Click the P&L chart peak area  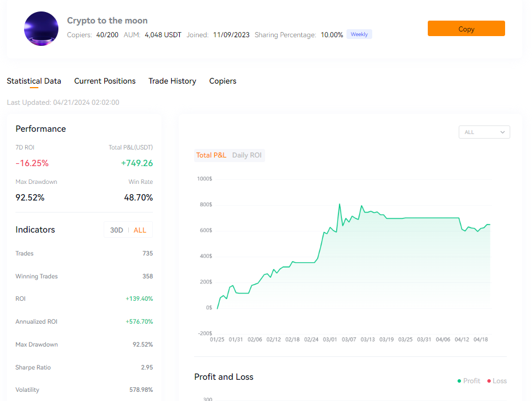click(x=339, y=205)
